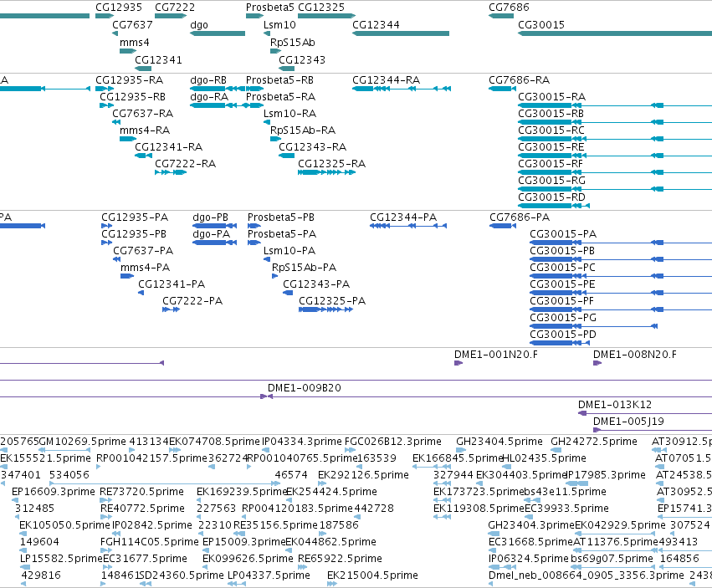The height and width of the screenshot is (588, 712).
Task: Click the Prosbeta5-PB protein feature
Action: [254, 226]
